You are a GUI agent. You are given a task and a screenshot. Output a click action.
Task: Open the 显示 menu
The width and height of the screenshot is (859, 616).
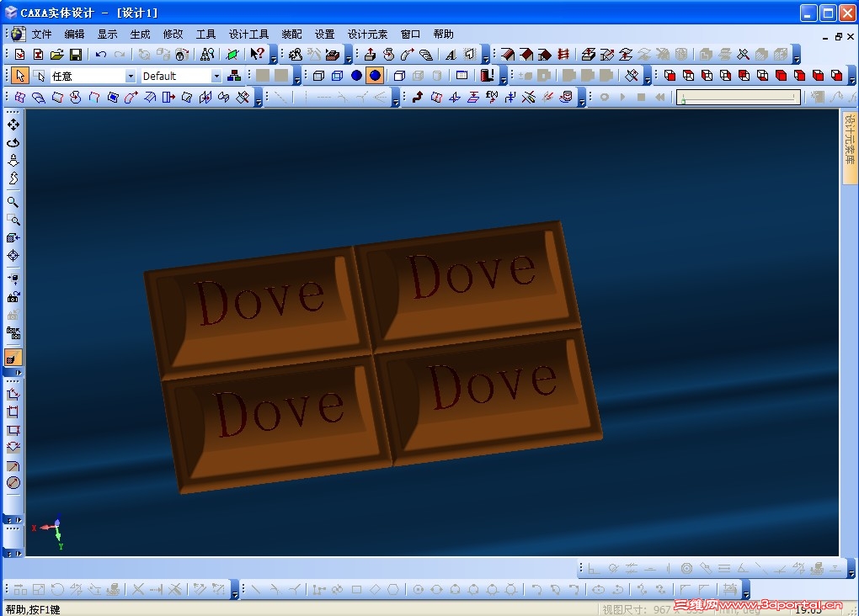click(x=107, y=35)
